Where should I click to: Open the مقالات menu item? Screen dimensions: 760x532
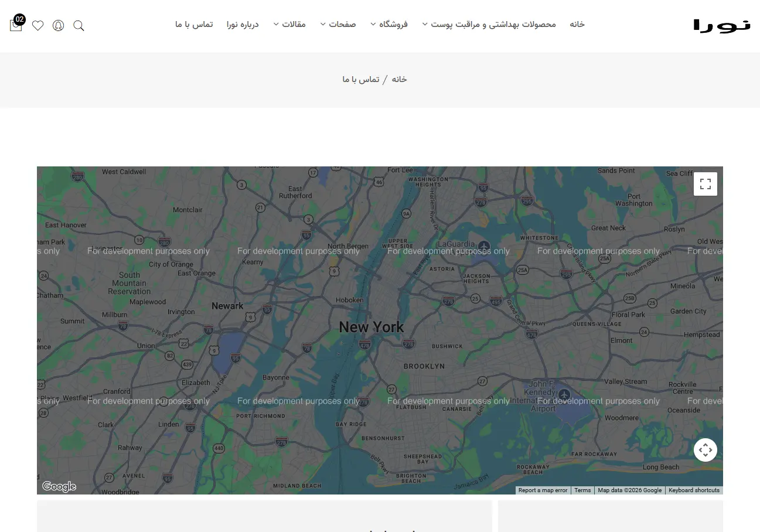coord(294,25)
